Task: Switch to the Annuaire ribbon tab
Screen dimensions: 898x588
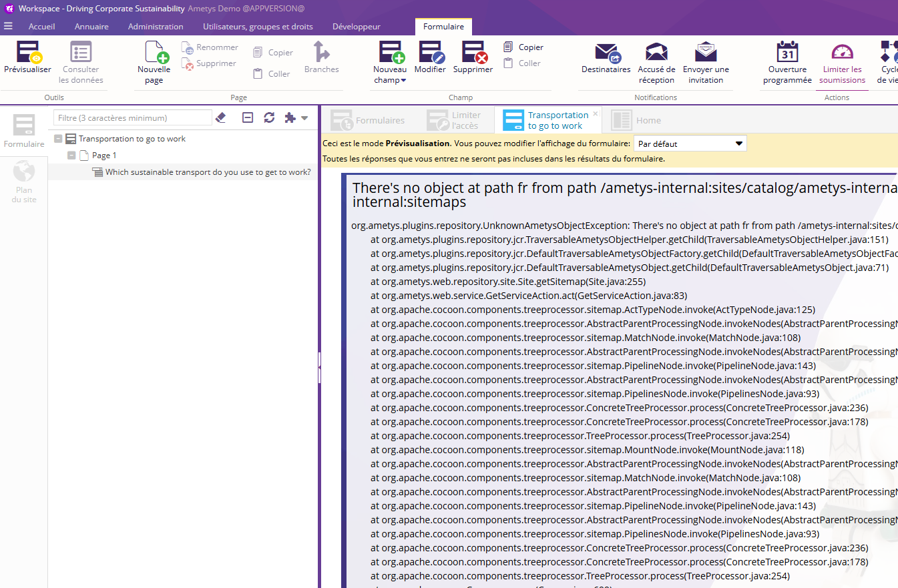Action: 91,27
